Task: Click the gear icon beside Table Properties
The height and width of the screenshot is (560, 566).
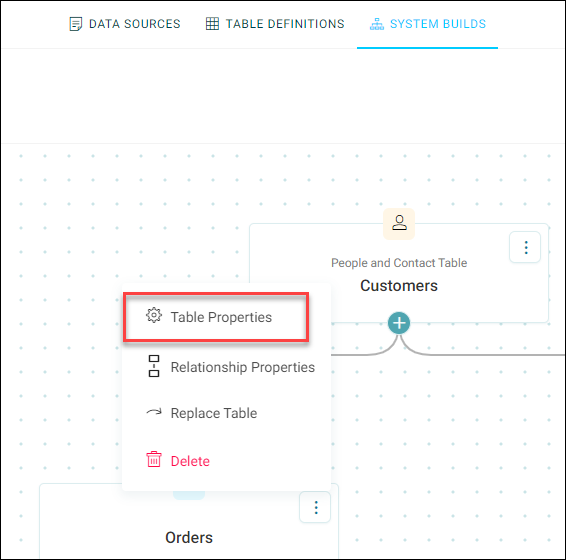Action: click(x=154, y=316)
